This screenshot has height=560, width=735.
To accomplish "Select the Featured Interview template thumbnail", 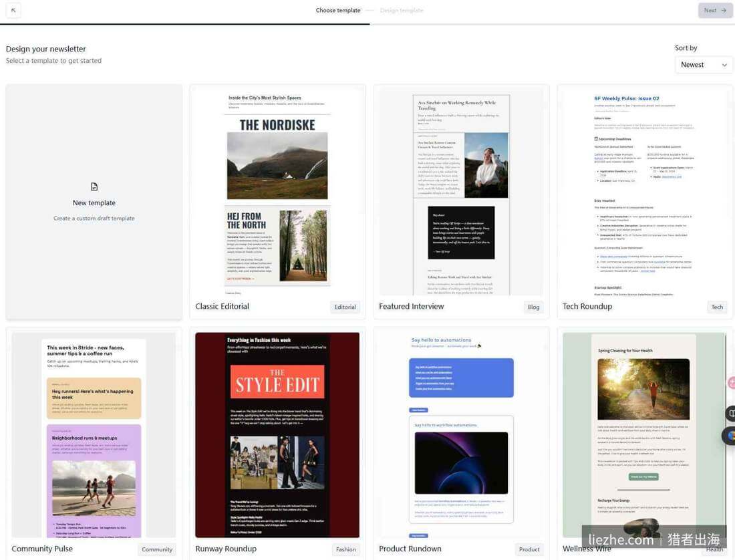I will [461, 191].
